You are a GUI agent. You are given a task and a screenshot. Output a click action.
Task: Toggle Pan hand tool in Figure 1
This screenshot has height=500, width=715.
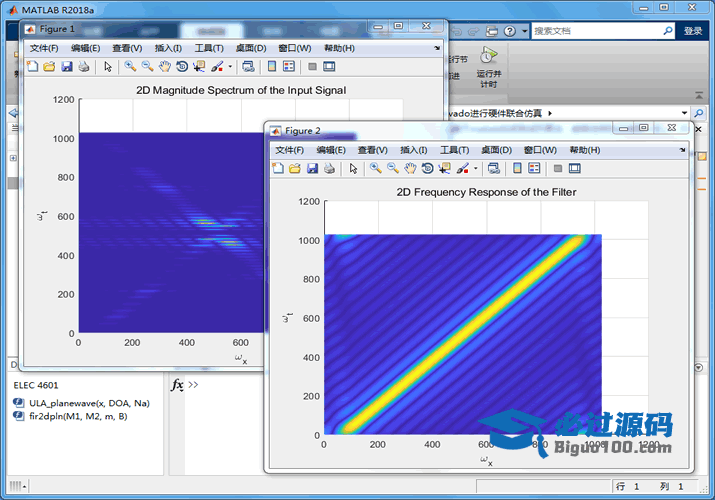(164, 67)
